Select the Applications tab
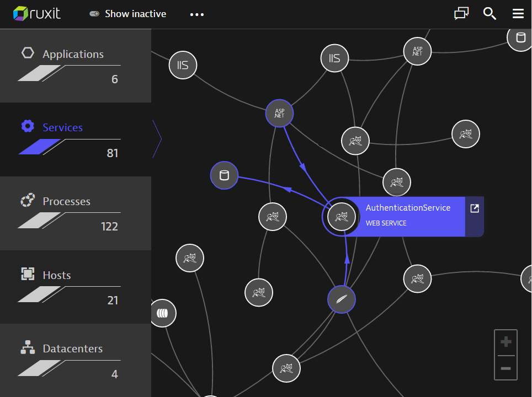 (x=76, y=66)
